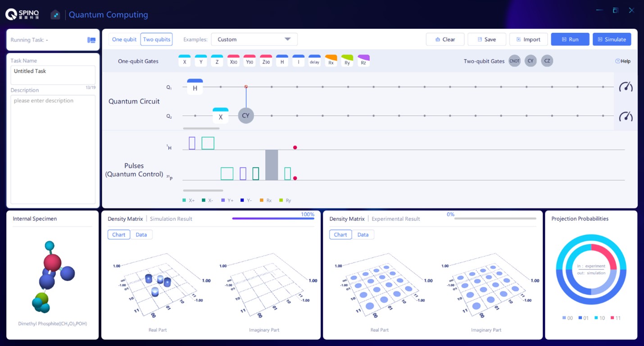The height and width of the screenshot is (346, 644).
Task: Click the Y+ pulse legend swatch
Action: tap(223, 200)
